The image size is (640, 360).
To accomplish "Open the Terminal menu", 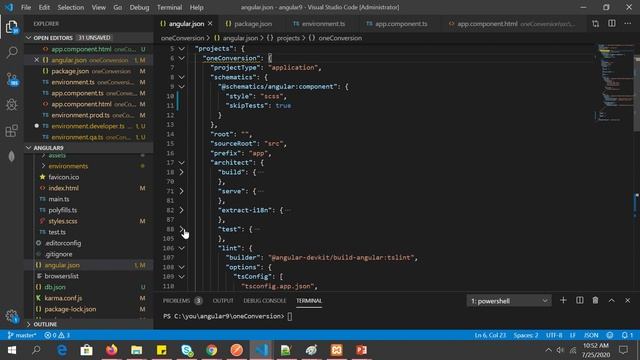I will tap(169, 7).
